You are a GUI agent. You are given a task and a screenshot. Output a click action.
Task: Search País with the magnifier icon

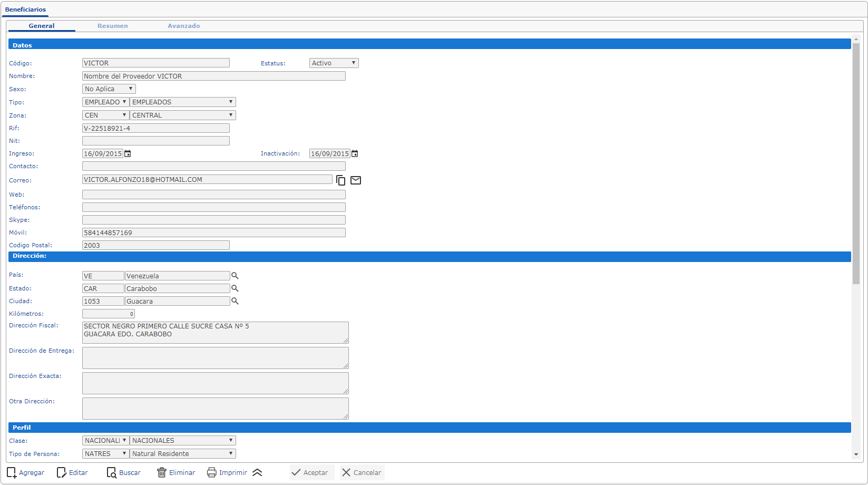click(235, 276)
